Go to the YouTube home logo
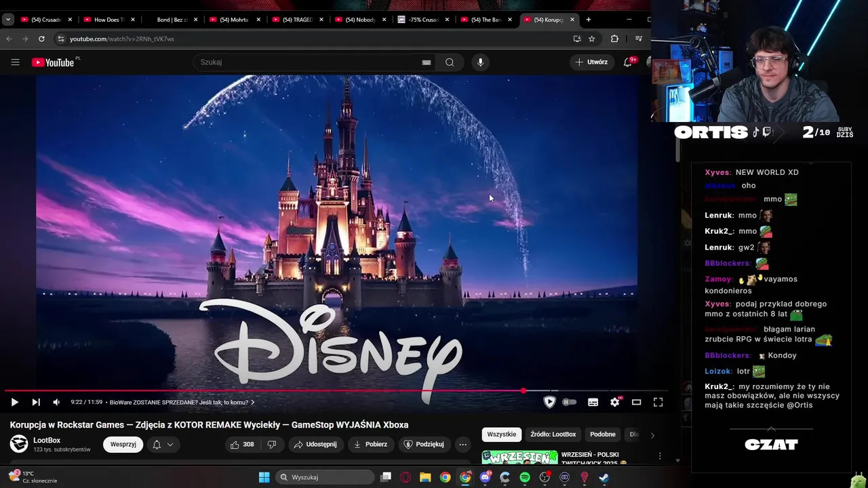 point(53,62)
